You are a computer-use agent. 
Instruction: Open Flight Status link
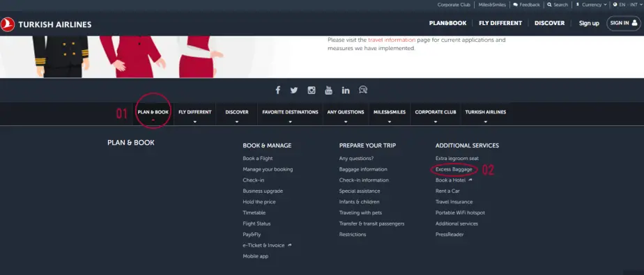[x=256, y=223]
